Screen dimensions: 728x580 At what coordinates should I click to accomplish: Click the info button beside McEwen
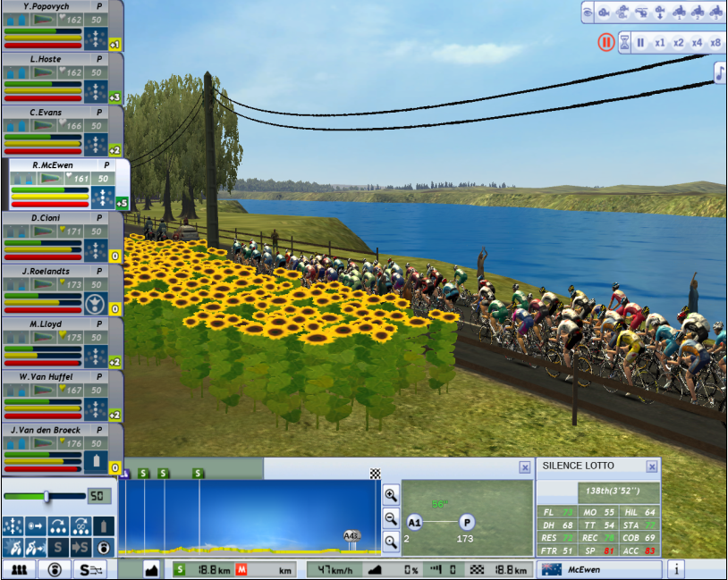(x=676, y=569)
